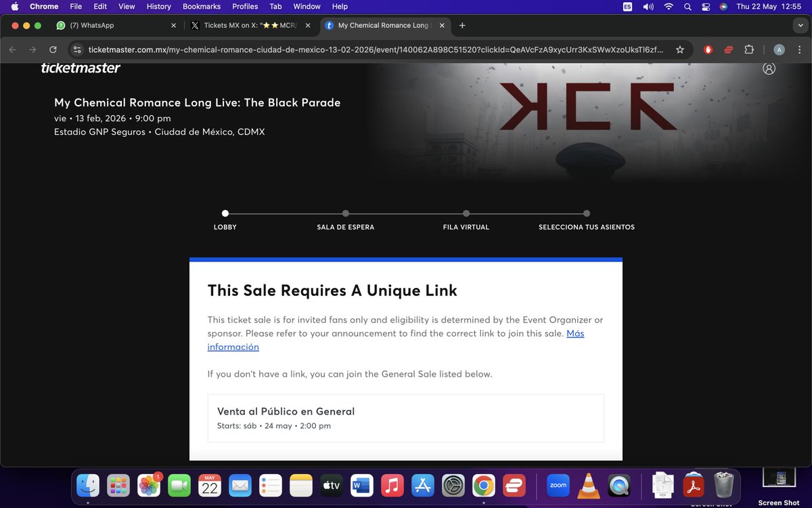
Task: View site information icon in address bar
Action: 77,49
